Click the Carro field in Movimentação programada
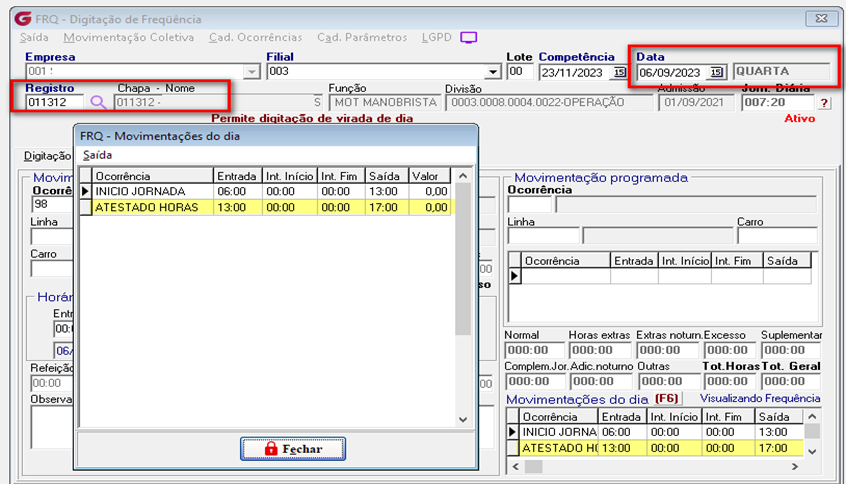The width and height of the screenshot is (846, 484). point(777,236)
